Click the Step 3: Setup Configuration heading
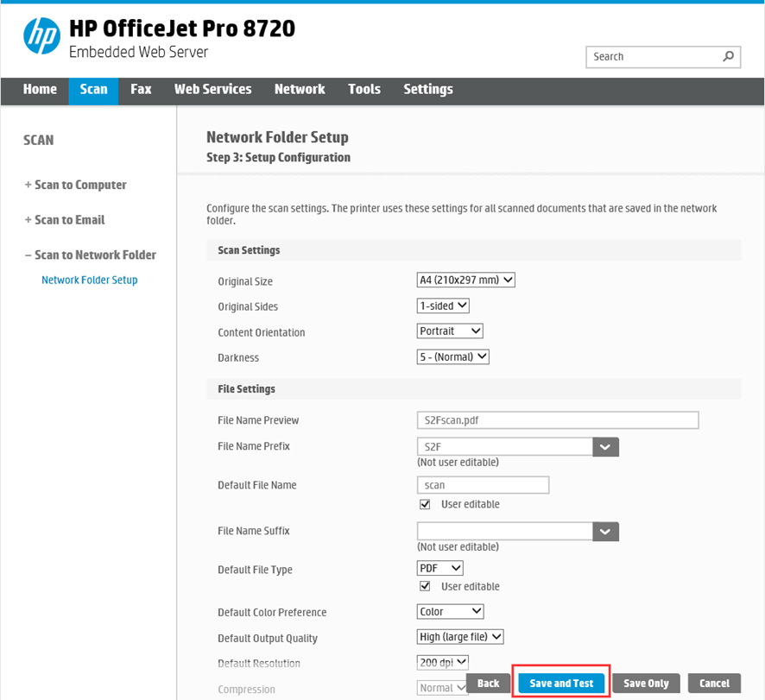This screenshot has height=700, width=765. pyautogui.click(x=279, y=158)
